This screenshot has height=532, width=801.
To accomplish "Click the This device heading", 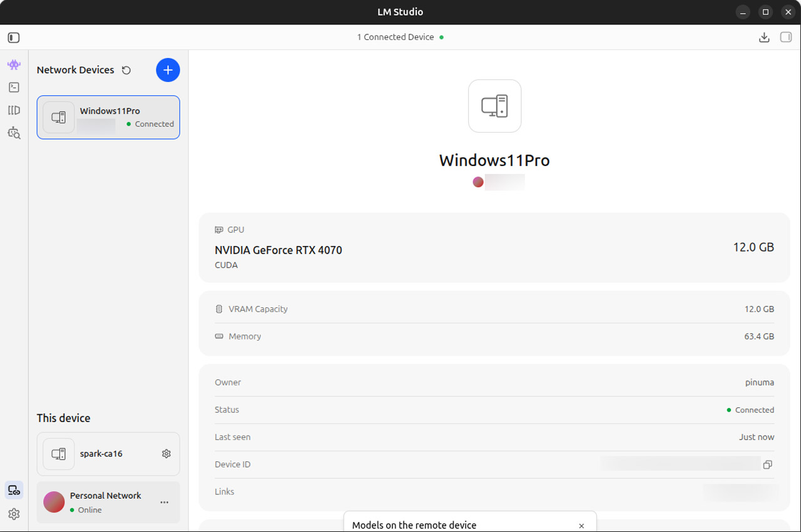I will coord(64,418).
